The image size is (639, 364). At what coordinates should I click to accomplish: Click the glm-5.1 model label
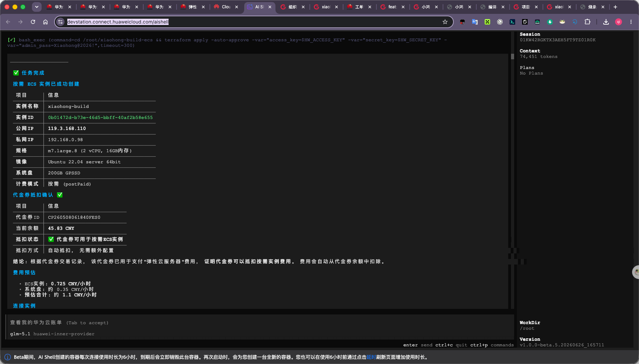tap(20, 334)
